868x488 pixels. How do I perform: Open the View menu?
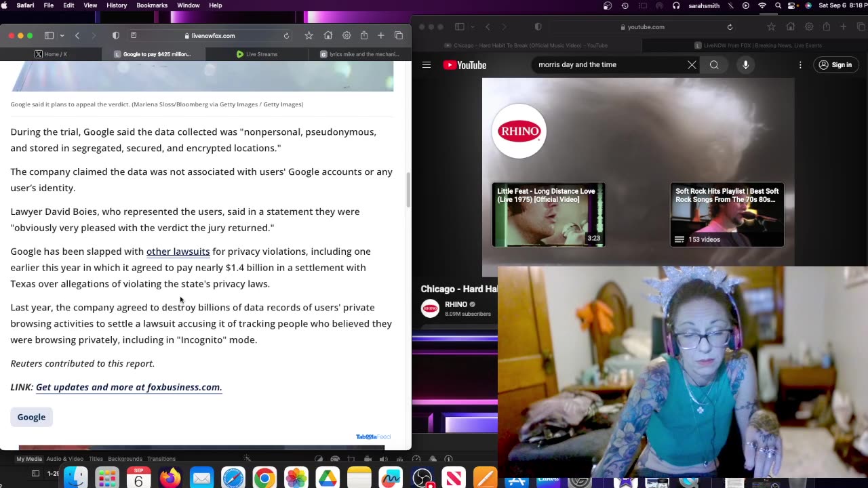pos(90,5)
